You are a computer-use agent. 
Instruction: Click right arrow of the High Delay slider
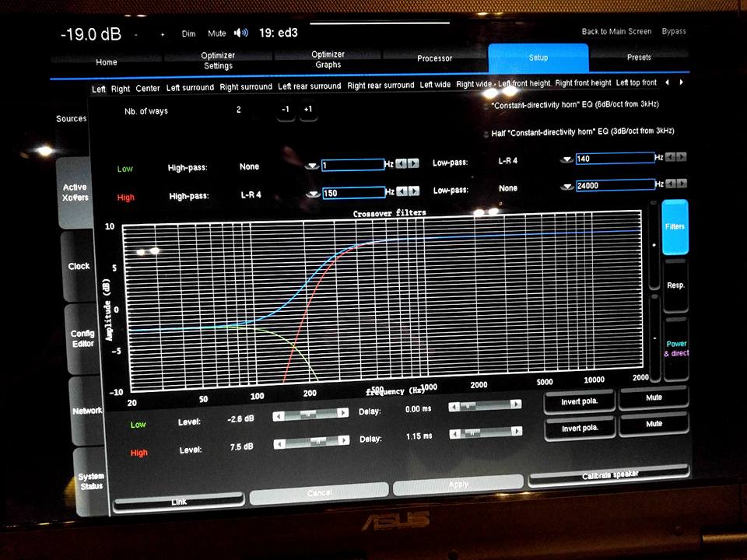pos(517,432)
